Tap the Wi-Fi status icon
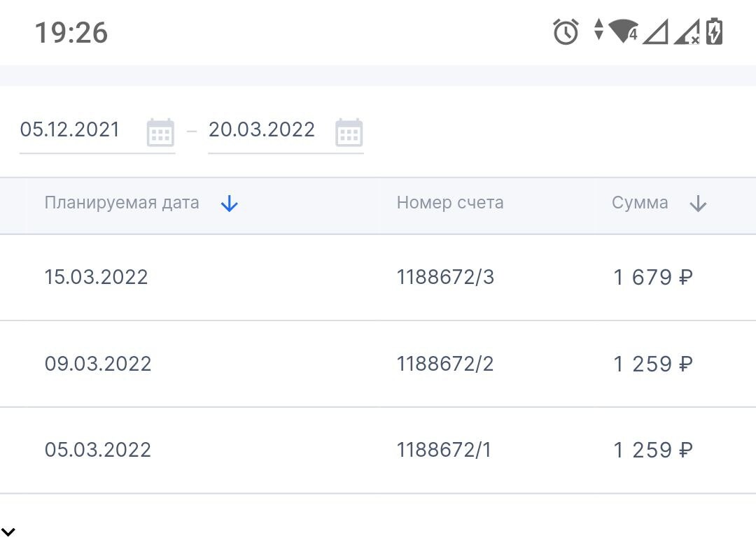 (x=622, y=31)
